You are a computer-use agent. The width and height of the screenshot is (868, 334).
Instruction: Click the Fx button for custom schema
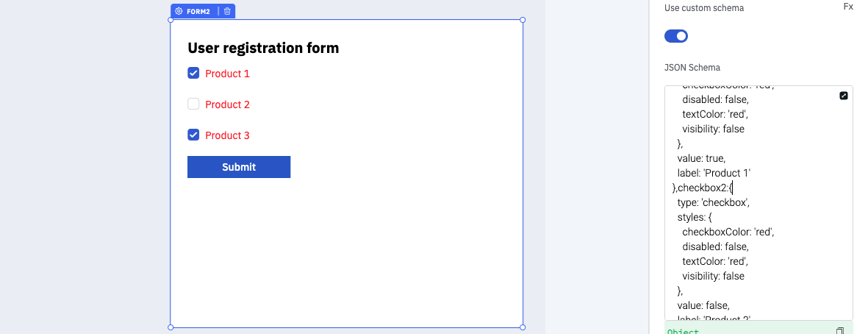coord(847,7)
